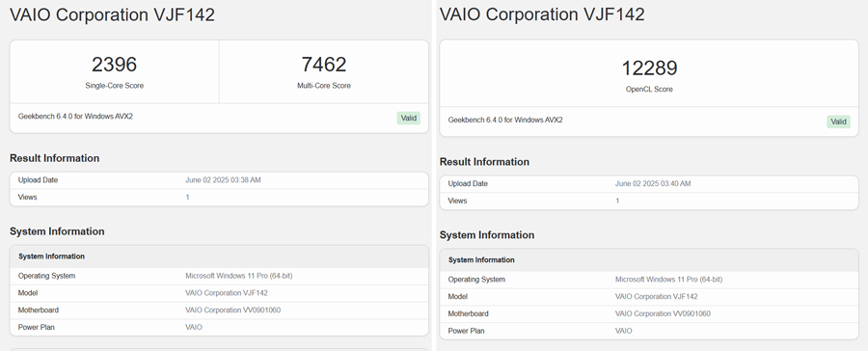Click the Multi-Core Score label

(x=324, y=86)
